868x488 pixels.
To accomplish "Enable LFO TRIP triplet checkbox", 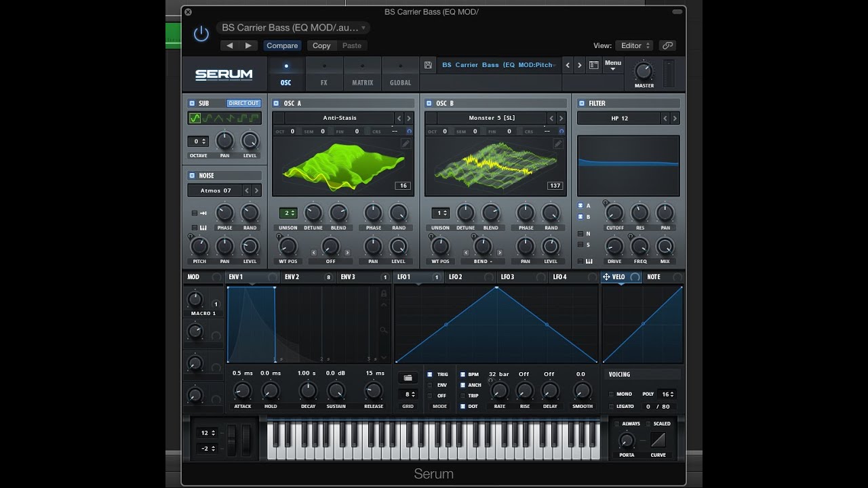I will coord(463,395).
